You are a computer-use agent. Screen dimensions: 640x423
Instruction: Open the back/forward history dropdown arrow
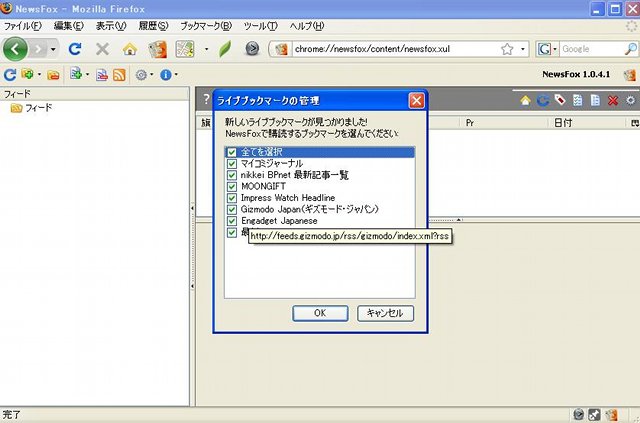coord(53,49)
